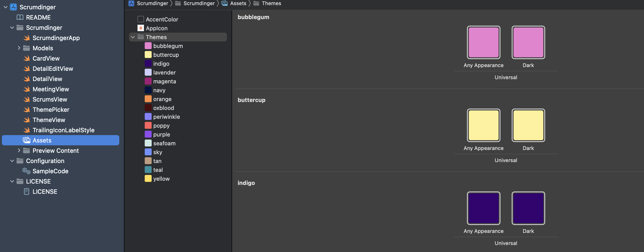Open the README book icon file
Screen dimensions: 644x252
click(20, 17)
